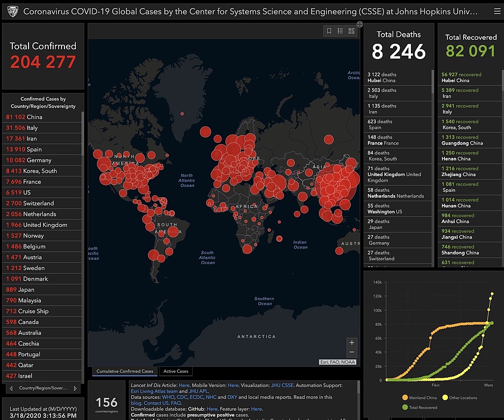Select '17 361 Iran' row
Image resolution: width=504 pixels, height=420 pixels.
(x=42, y=138)
